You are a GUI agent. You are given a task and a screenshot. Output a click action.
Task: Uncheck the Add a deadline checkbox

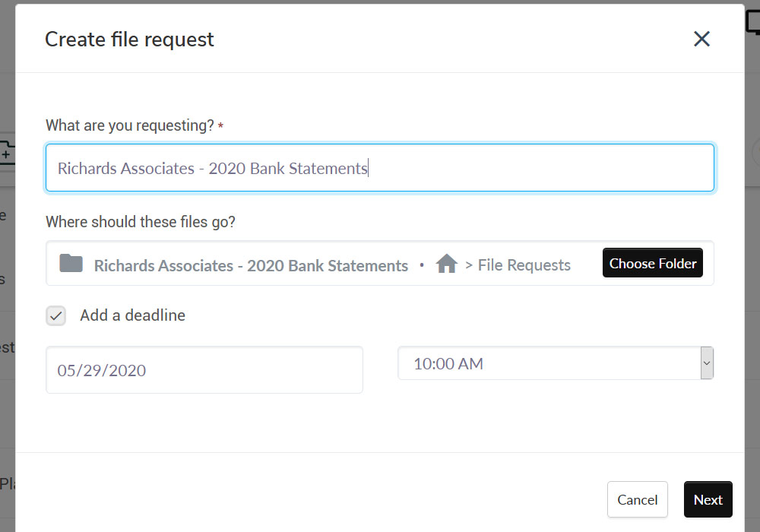click(56, 315)
